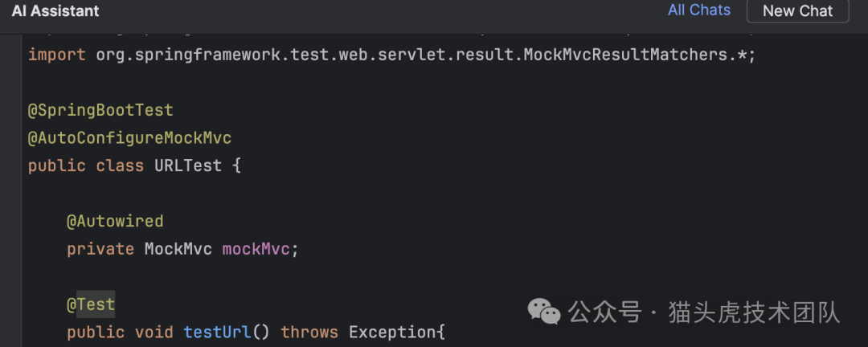Click the WeChat logo icon in watermark
The image size is (868, 347).
543,312
